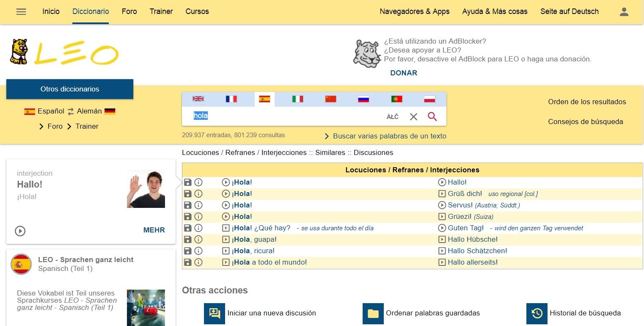Open the user account icon
The image size is (644, 326).
(x=624, y=12)
